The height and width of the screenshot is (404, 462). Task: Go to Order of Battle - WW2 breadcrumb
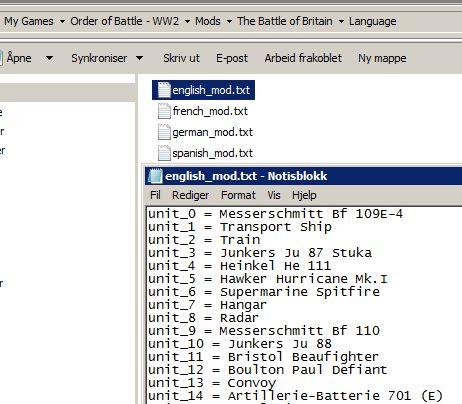tap(125, 21)
